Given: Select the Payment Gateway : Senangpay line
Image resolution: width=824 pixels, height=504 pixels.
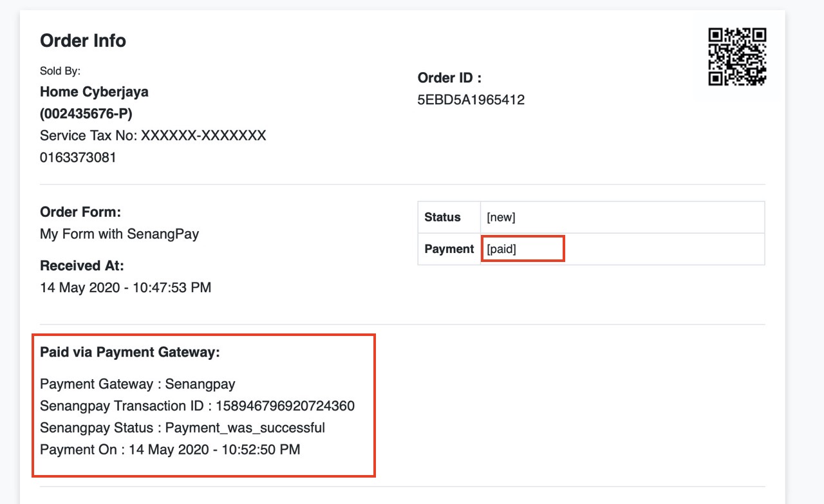Looking at the screenshot, I should [138, 384].
